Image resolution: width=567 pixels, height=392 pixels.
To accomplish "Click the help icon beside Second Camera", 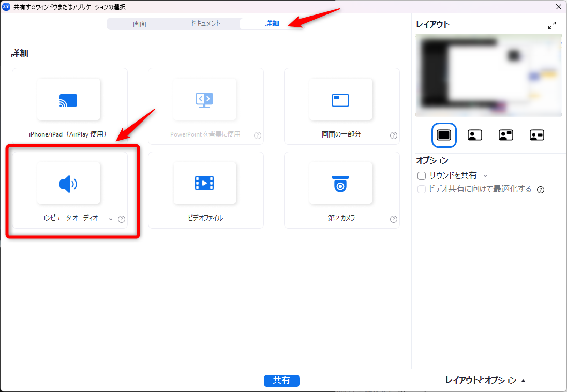I will (x=394, y=219).
